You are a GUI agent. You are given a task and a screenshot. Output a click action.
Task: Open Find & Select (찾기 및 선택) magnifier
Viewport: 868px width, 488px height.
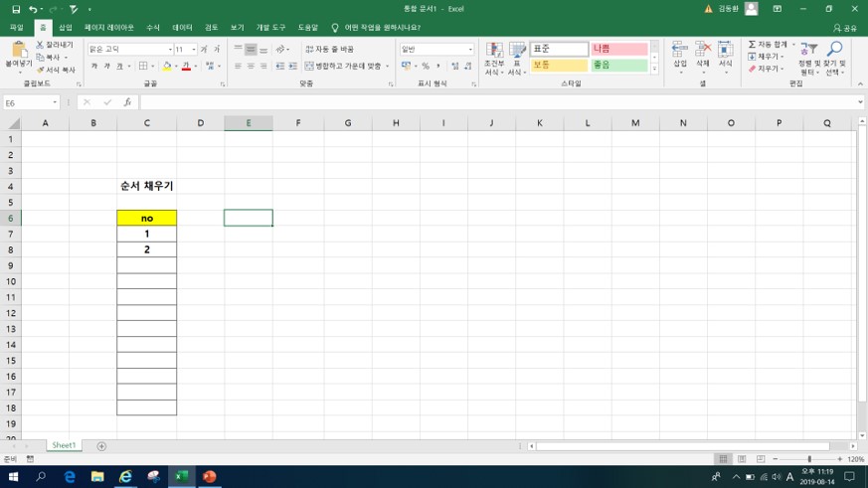tap(835, 58)
